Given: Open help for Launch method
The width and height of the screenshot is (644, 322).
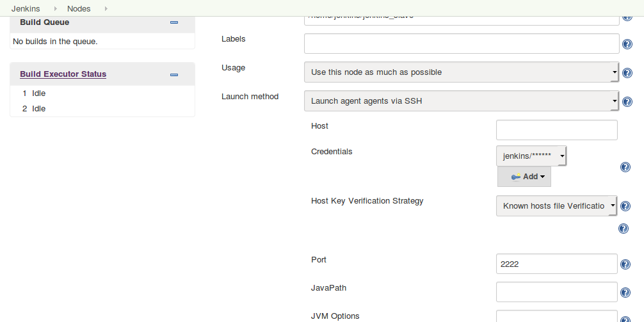Looking at the screenshot, I should coord(627,101).
